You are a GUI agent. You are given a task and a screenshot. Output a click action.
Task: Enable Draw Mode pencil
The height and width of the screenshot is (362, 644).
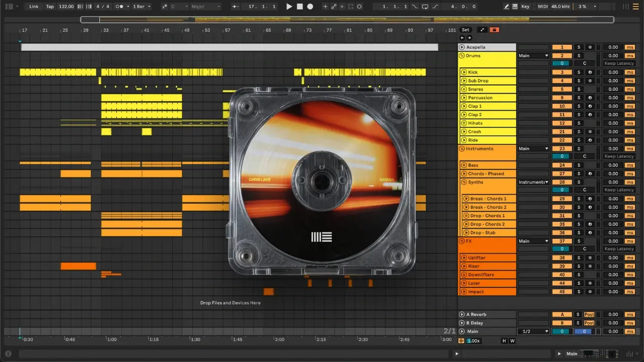506,7
